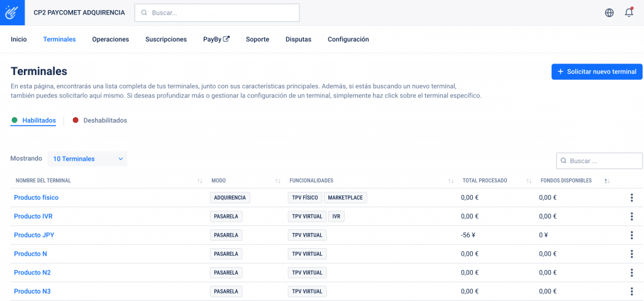644x301 pixels.
Task: Click the PASARELA tag for Producto N3
Action: click(x=226, y=291)
